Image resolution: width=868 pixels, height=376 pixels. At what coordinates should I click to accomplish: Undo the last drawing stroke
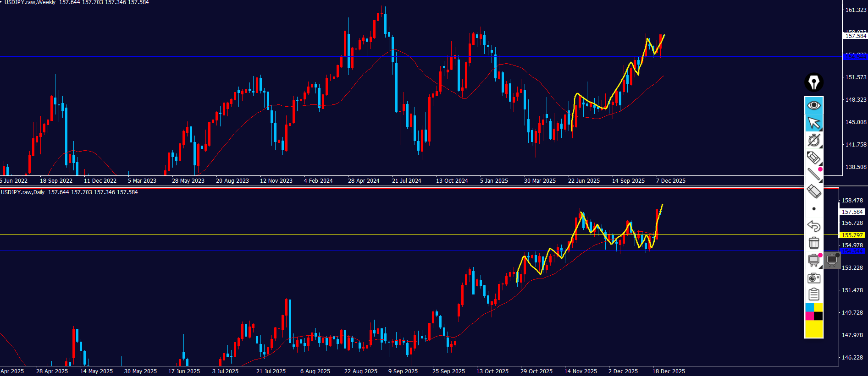pos(814,226)
